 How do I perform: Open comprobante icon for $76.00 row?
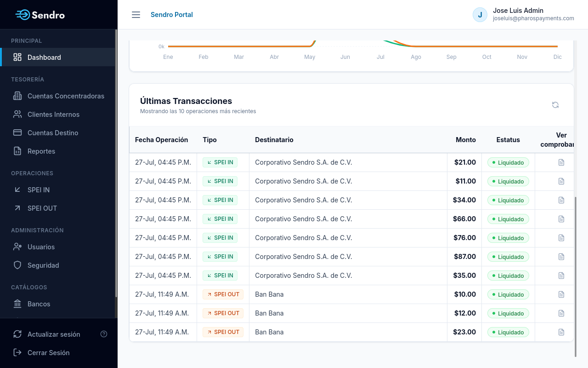point(561,238)
